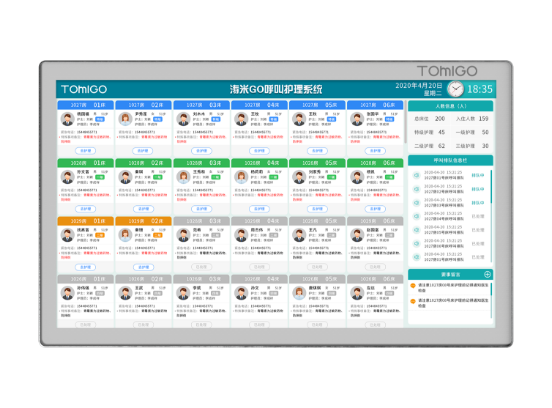This screenshot has width=552, height=408.
Task: Click the care button on blue 1027房 01床 card
Action: (86, 151)
